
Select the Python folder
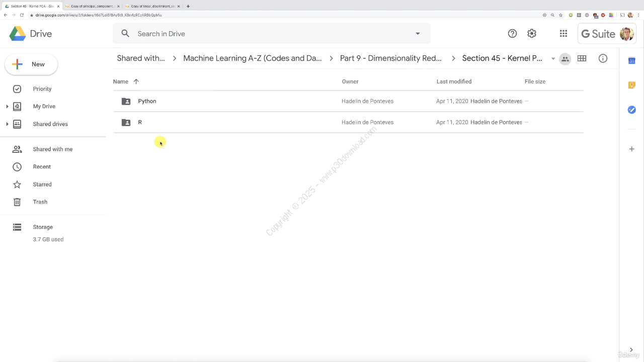click(147, 101)
